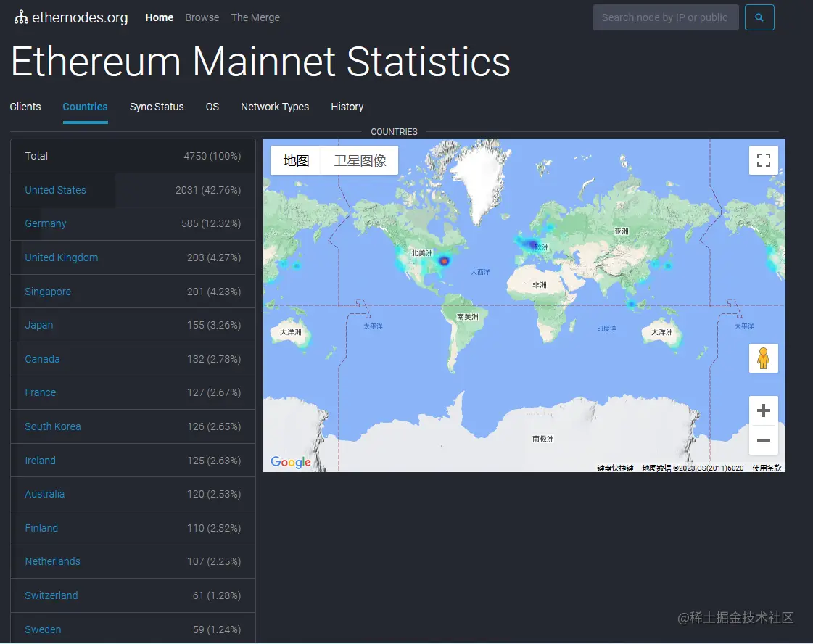Click the search magnifier button

click(x=759, y=17)
